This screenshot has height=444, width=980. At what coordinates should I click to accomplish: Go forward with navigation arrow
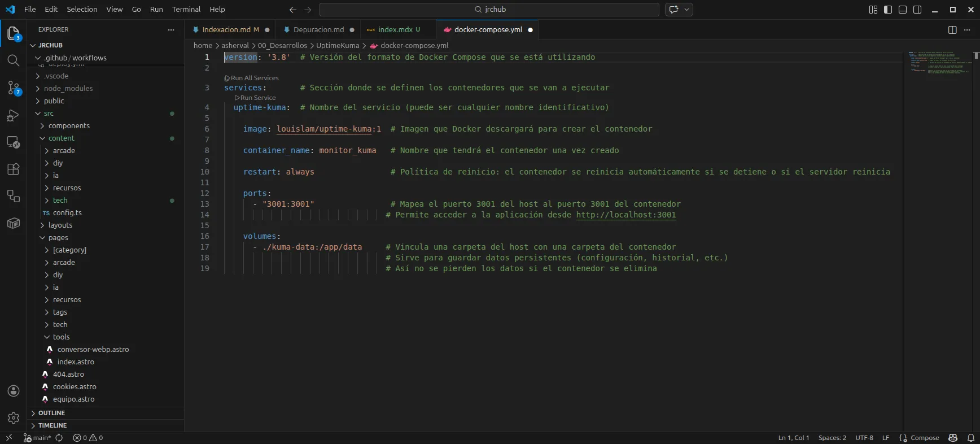pos(308,10)
